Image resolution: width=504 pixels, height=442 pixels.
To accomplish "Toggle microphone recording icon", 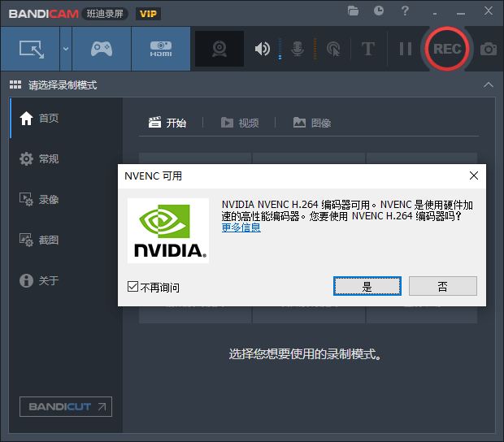I will coord(298,49).
